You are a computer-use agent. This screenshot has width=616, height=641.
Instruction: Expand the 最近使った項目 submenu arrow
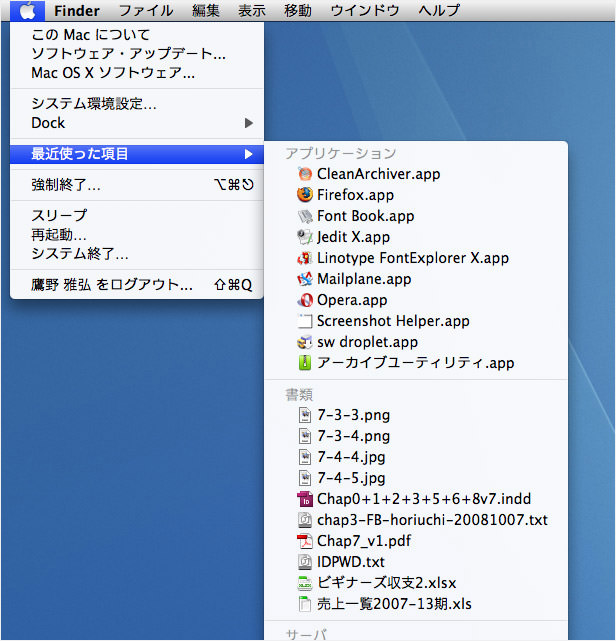pyautogui.click(x=249, y=154)
